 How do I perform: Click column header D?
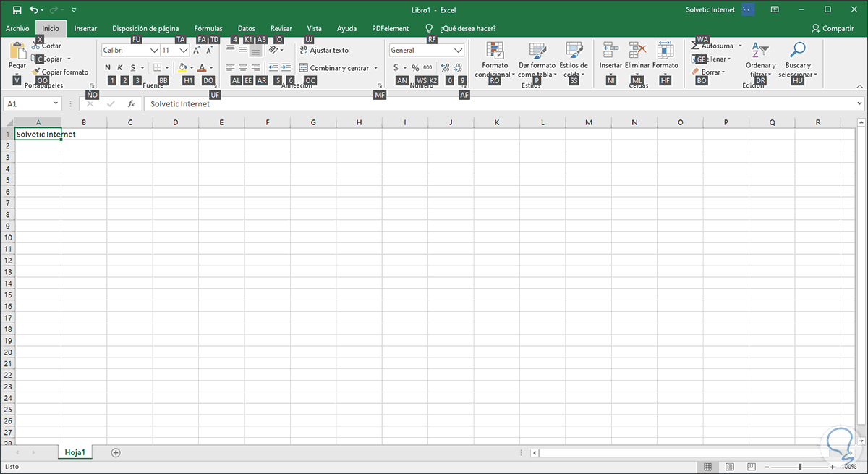(x=176, y=122)
